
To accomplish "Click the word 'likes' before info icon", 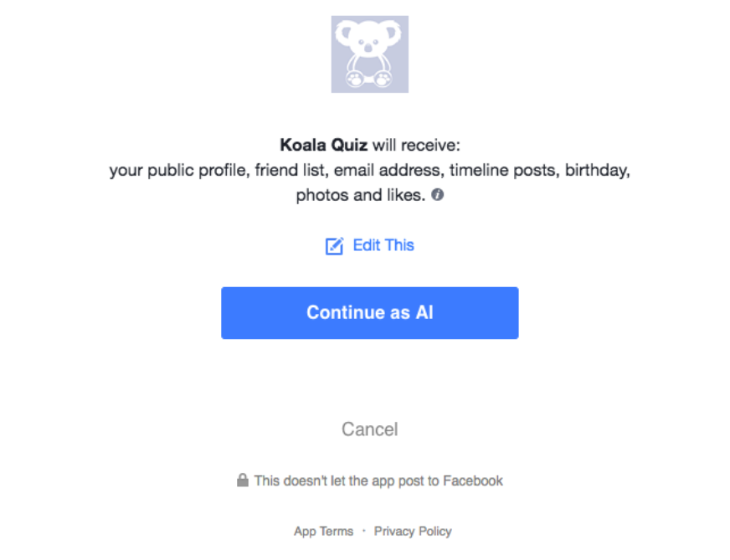I will pos(406,196).
